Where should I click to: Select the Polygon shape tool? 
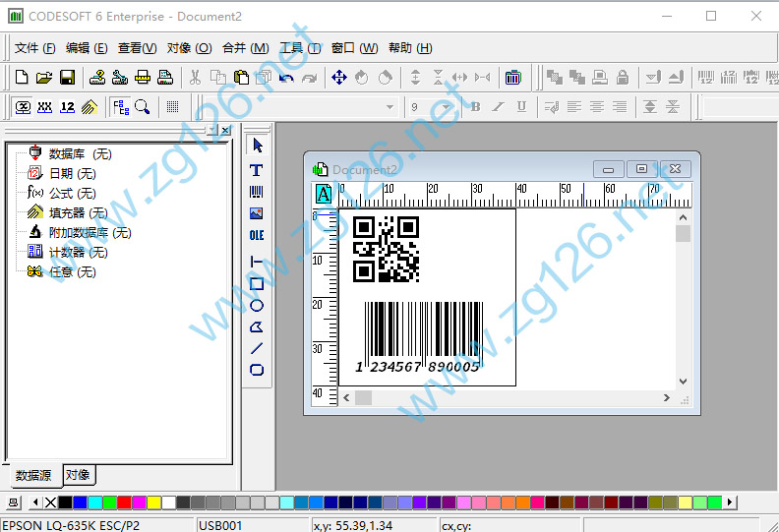[257, 326]
